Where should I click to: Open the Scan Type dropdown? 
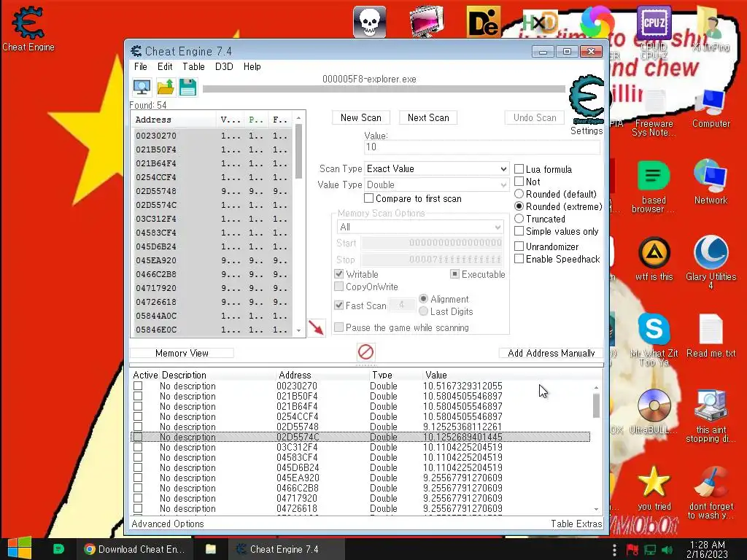(x=436, y=168)
